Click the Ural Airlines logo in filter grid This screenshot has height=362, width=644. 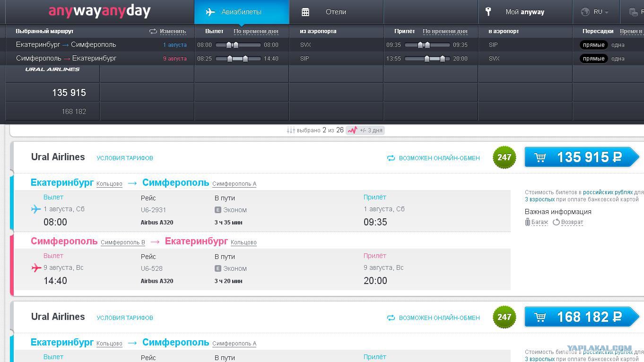[52, 69]
